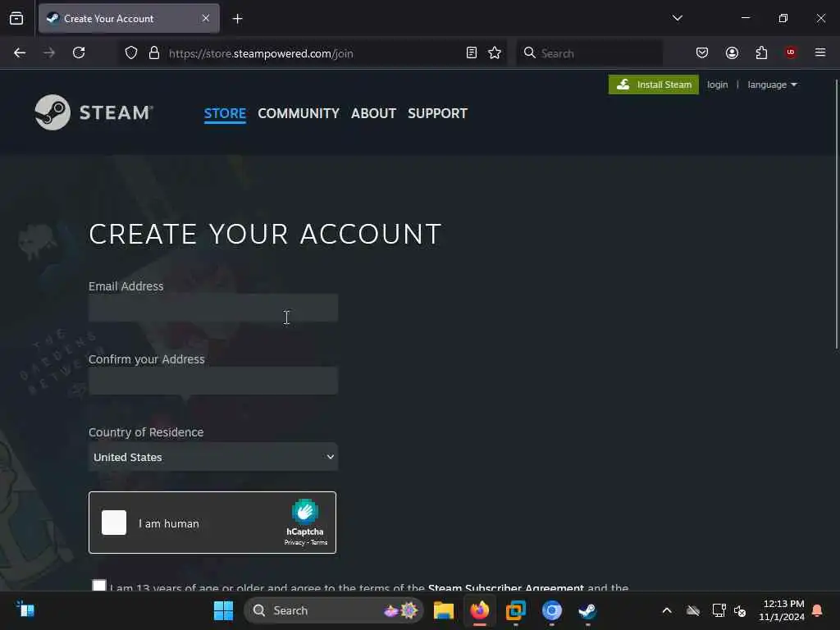Go back to previous page
The width and height of the screenshot is (840, 630).
coord(20,53)
